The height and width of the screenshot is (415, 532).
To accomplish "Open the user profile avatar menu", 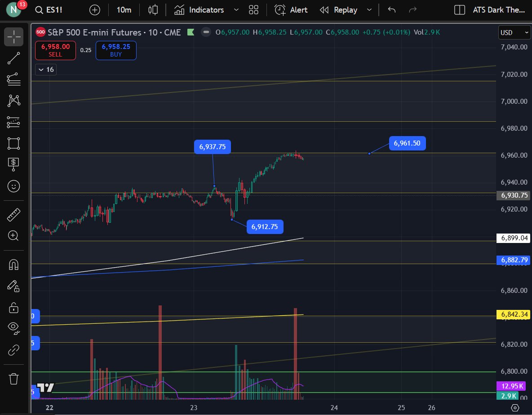I will [x=13, y=9].
